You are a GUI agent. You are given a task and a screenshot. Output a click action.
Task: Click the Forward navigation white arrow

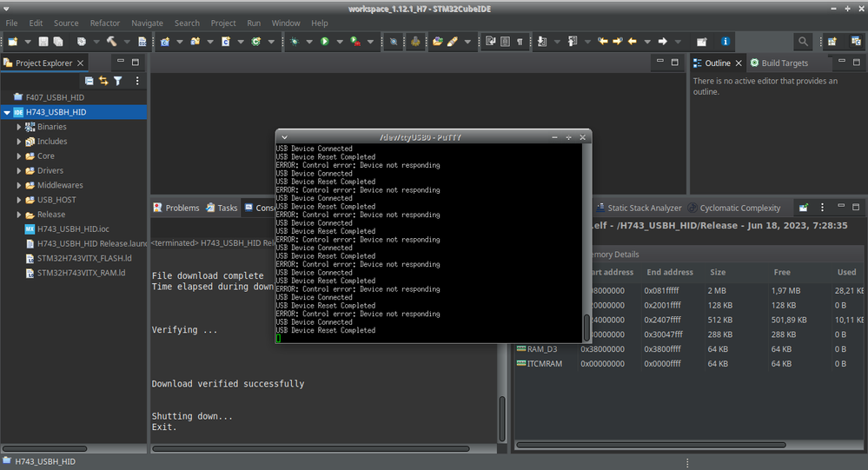(x=663, y=42)
